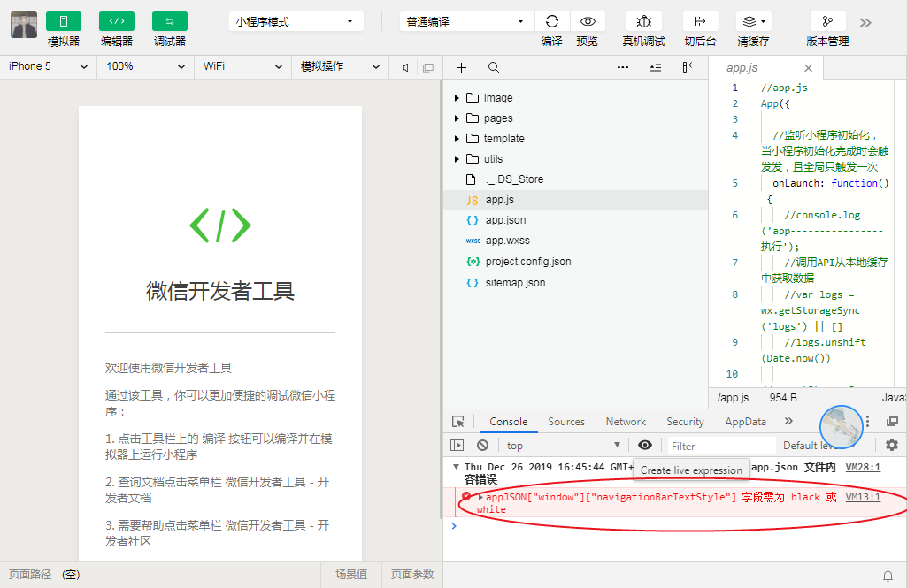Select the ._.DS_Store file

(575, 179)
